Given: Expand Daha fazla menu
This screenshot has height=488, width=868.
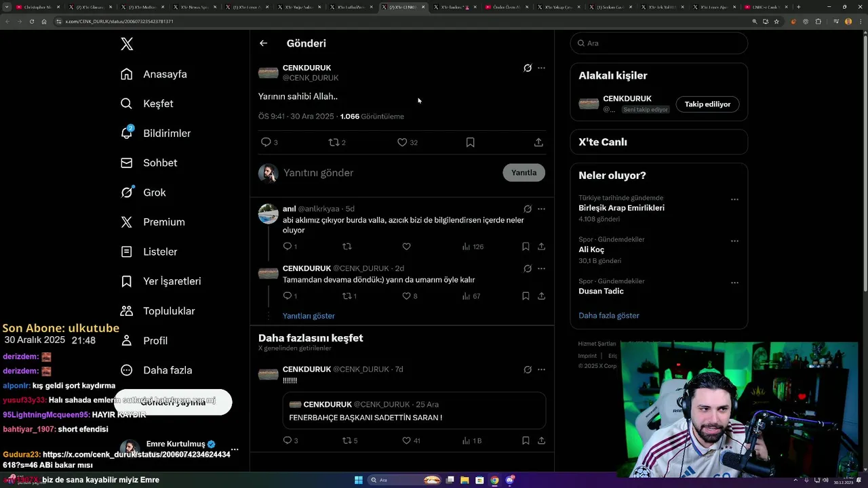Looking at the screenshot, I should pos(156,370).
